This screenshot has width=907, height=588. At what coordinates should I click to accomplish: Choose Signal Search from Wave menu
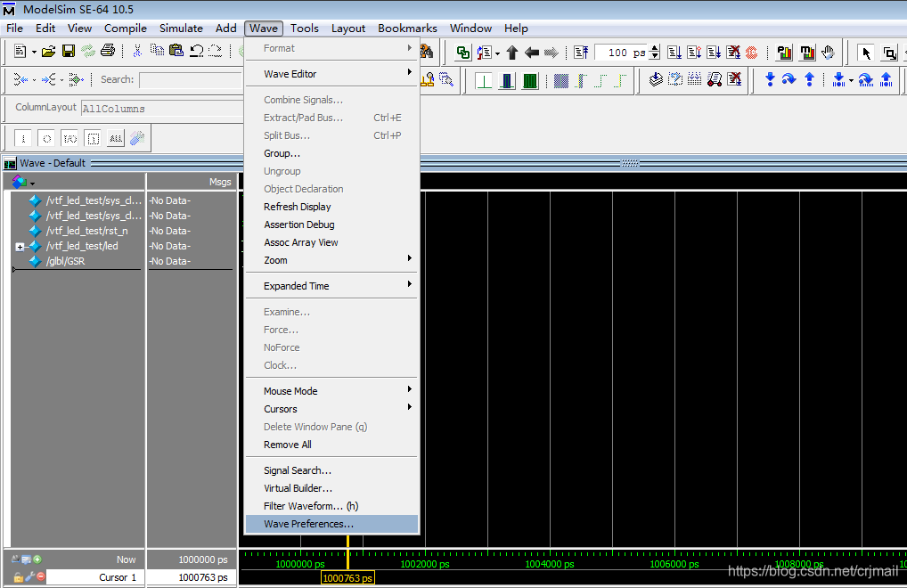point(331,470)
